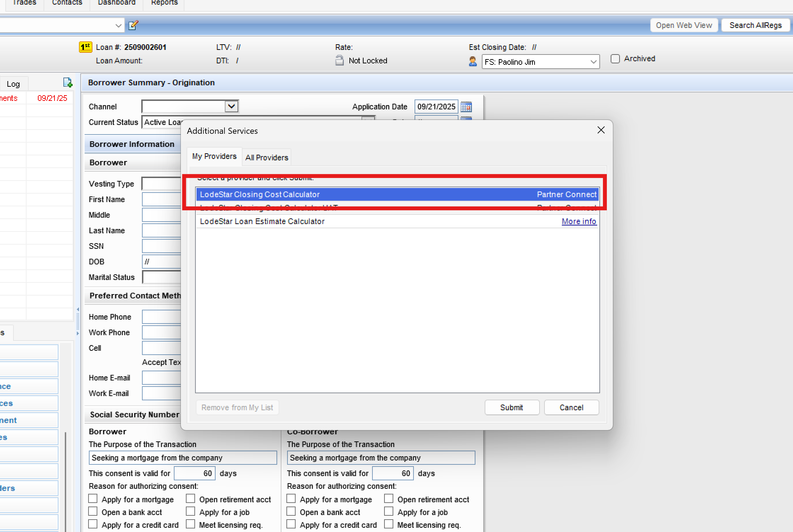
Task: Open the Trades menu tab
Action: pos(24,3)
